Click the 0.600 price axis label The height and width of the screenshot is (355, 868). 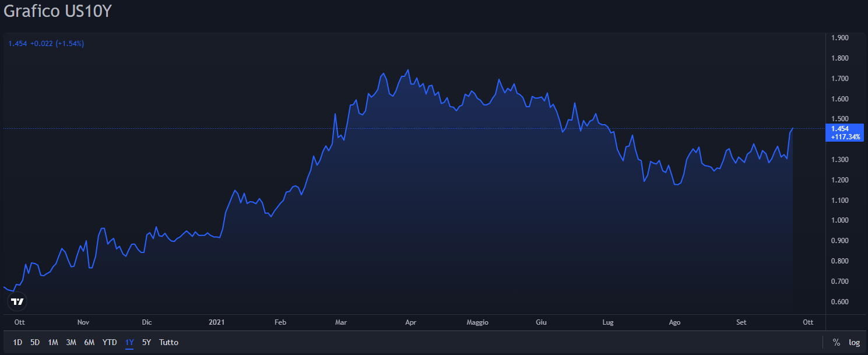click(x=840, y=302)
